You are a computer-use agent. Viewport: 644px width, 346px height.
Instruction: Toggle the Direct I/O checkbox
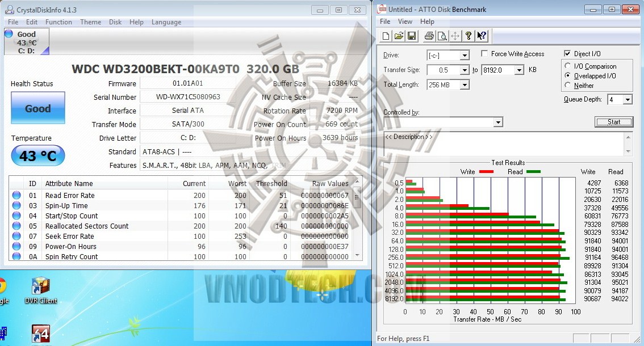(x=567, y=53)
